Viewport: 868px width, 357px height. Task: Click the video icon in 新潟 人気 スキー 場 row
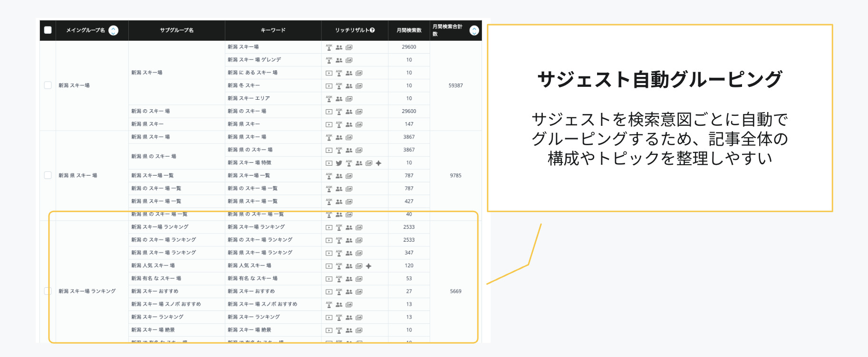[329, 266]
